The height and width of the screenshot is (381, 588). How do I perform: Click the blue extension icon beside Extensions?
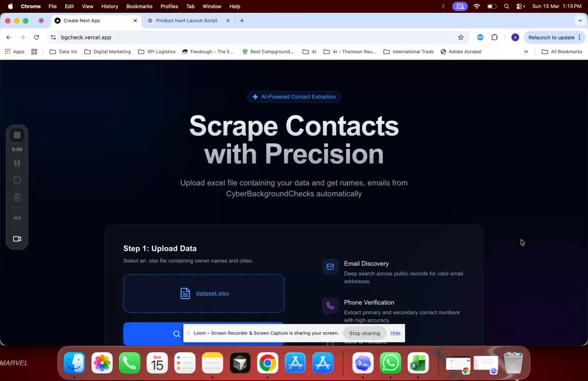[x=480, y=37]
